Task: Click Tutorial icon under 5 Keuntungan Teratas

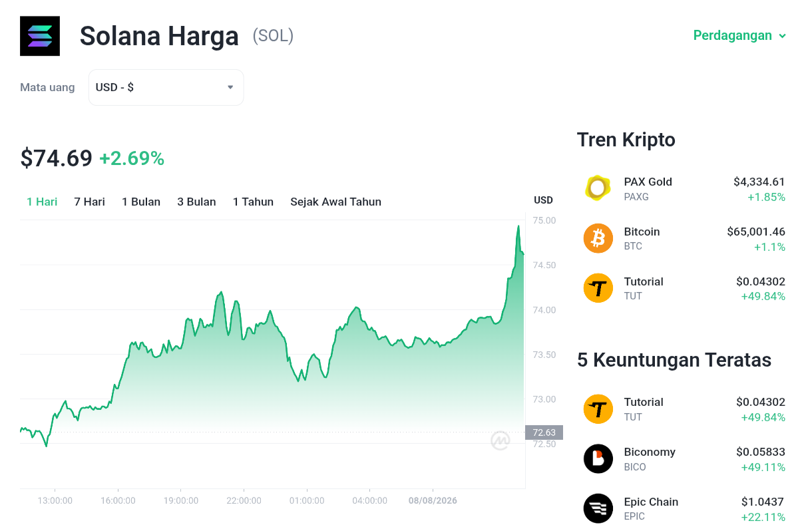Action: [x=598, y=409]
